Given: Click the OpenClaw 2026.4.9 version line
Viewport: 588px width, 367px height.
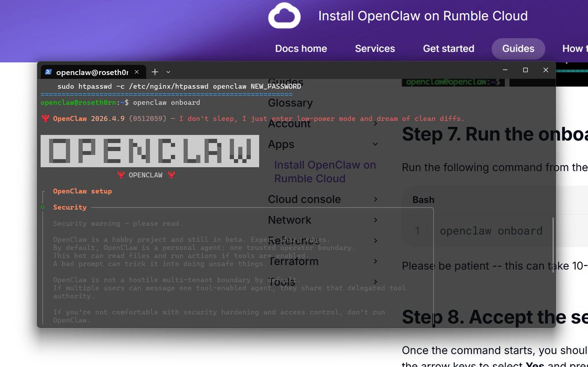Looking at the screenshot, I should [x=253, y=119].
